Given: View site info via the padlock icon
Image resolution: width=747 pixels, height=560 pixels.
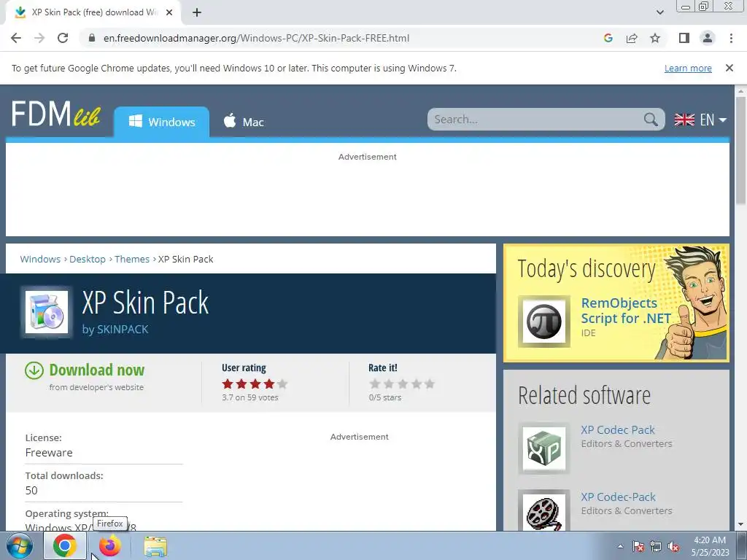Looking at the screenshot, I should tap(92, 38).
